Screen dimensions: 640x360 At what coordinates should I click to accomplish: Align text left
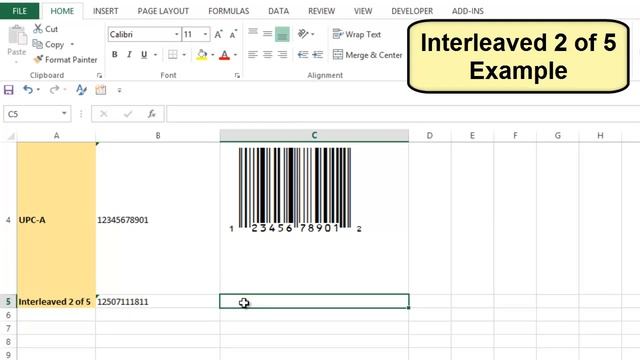click(253, 54)
